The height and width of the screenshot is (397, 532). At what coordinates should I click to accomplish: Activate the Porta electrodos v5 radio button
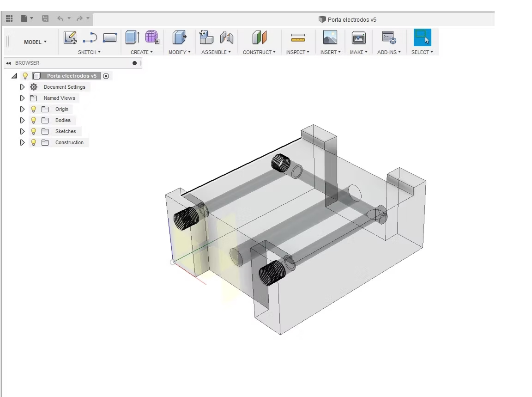pos(106,76)
